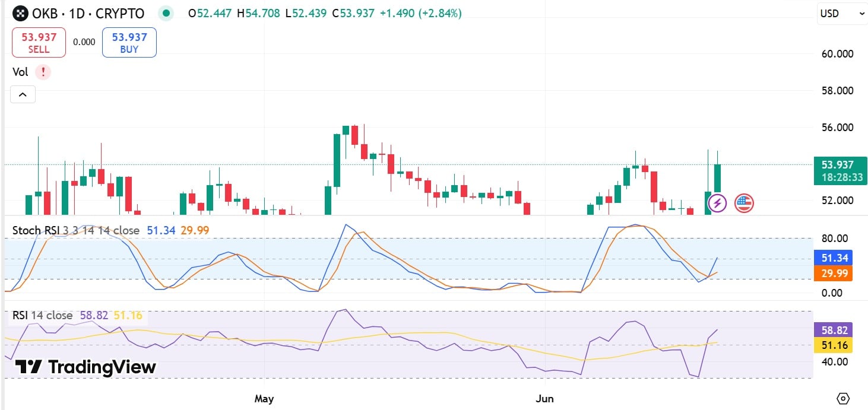Click the purple lightning event marker on chart
Screen dimensions: 868x410
717,203
